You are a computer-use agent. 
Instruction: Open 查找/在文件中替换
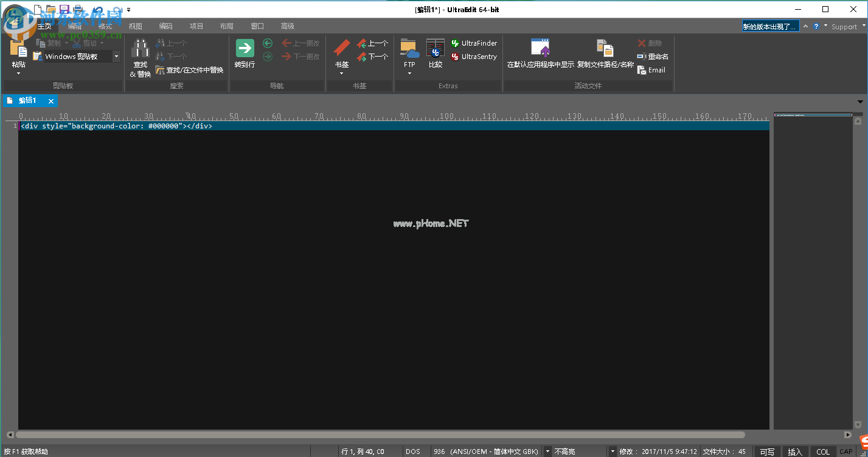click(189, 70)
